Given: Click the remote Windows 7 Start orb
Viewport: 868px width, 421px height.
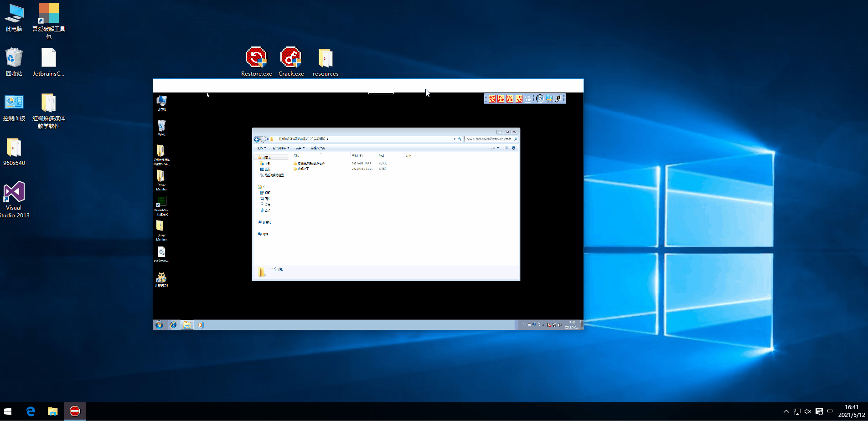Looking at the screenshot, I should coord(159,325).
